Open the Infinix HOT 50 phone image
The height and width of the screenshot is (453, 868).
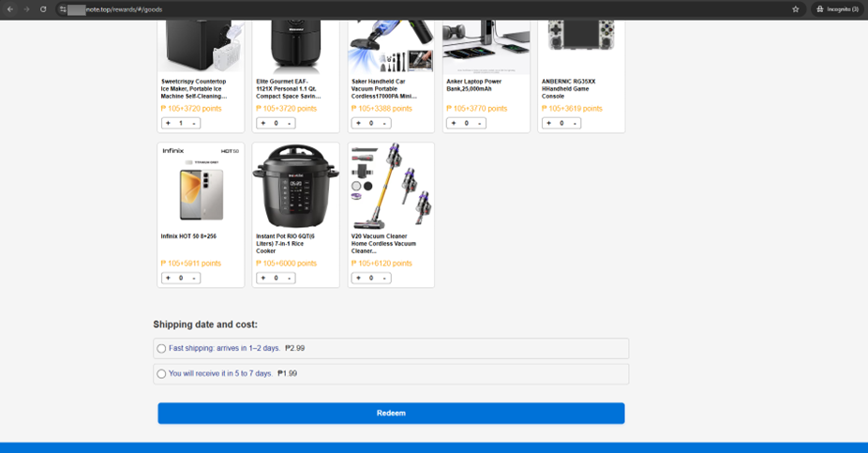pos(201,188)
